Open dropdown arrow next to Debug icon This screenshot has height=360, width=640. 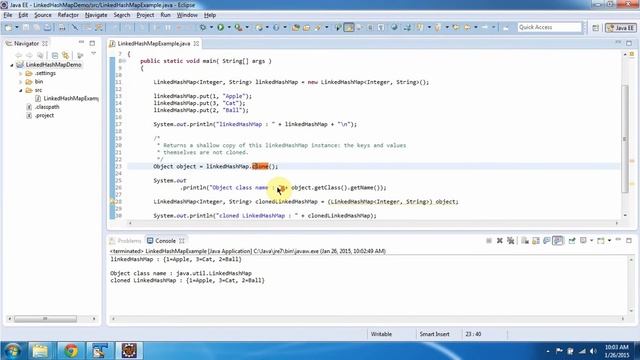tap(211, 27)
